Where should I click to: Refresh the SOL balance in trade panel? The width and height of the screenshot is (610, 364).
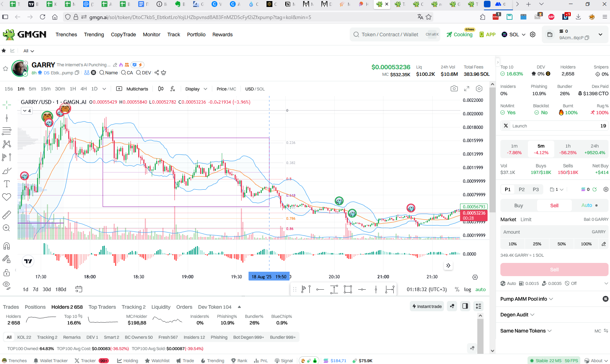coord(595,189)
